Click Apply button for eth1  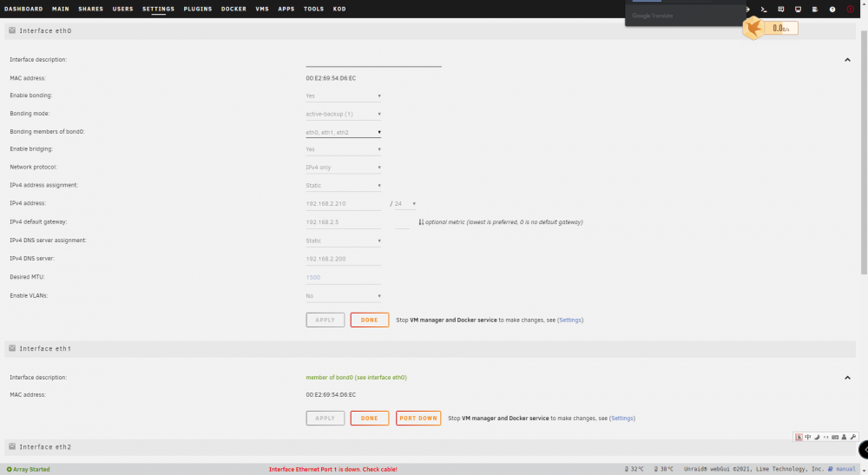(x=325, y=418)
